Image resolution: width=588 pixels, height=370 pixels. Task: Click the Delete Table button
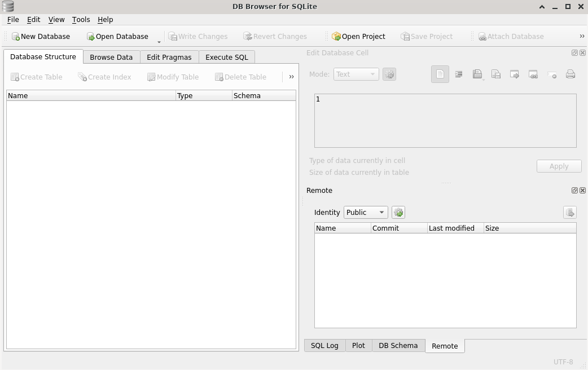[241, 77]
